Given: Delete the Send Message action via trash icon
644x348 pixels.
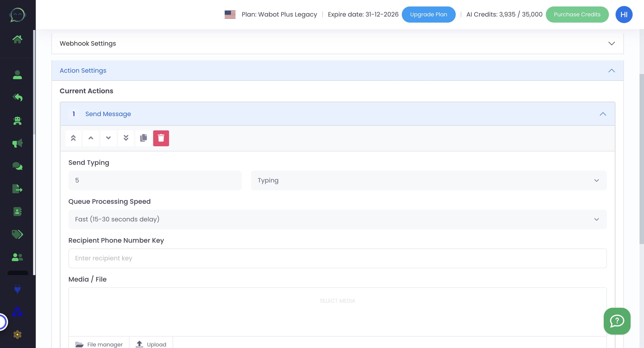Looking at the screenshot, I should click(161, 138).
